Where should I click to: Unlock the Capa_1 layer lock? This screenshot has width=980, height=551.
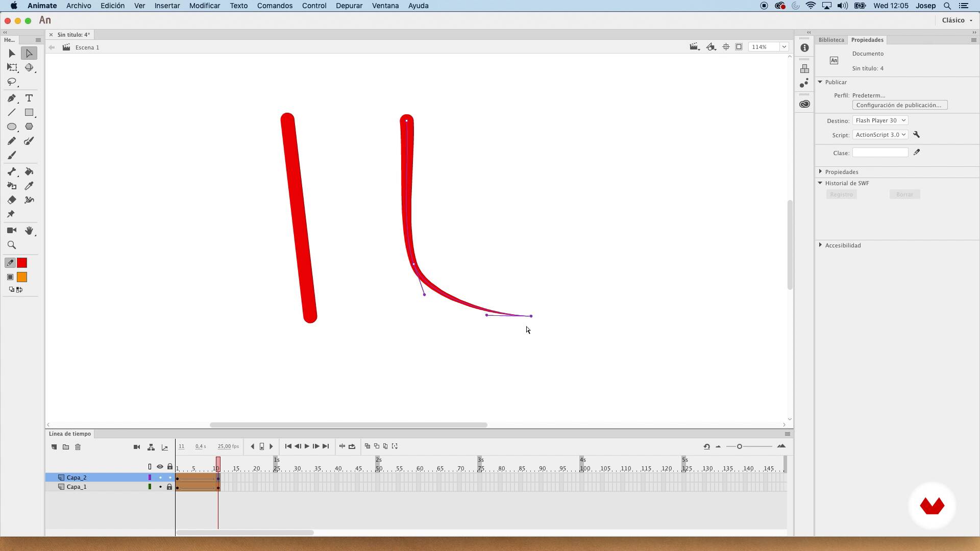(169, 487)
